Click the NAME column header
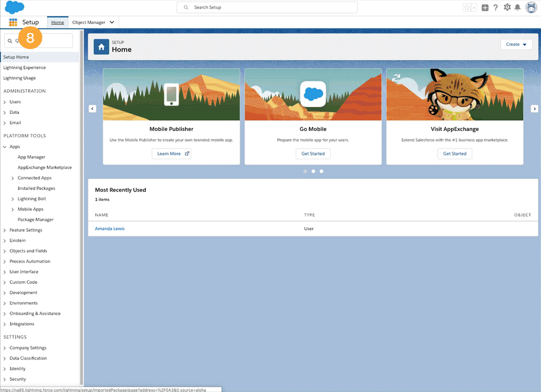 pyautogui.click(x=101, y=215)
